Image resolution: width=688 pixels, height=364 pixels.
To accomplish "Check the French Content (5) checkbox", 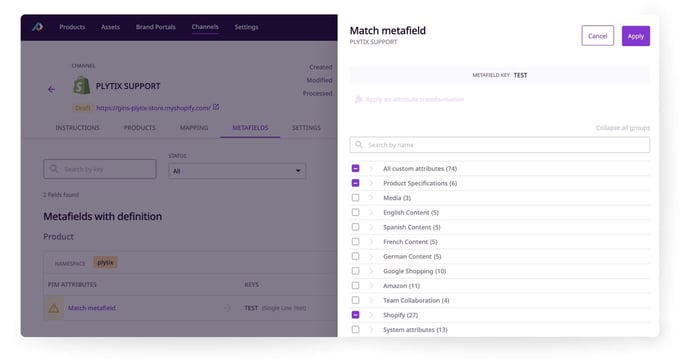I will pos(355,242).
